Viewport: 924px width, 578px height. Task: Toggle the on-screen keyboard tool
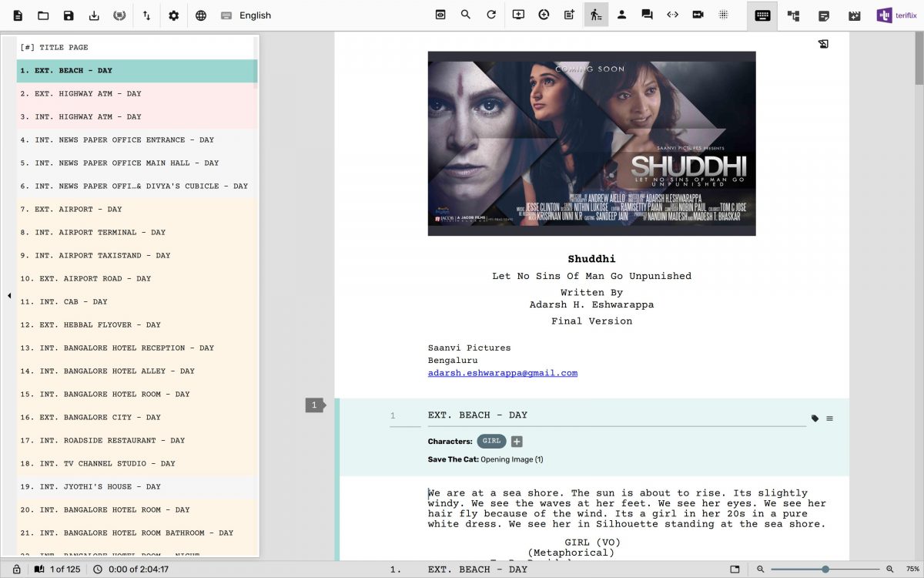[762, 15]
